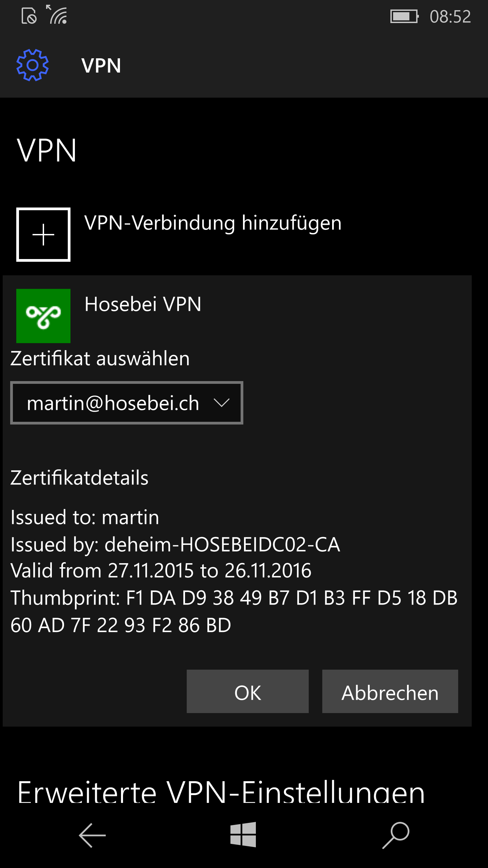Tap the Wi-Fi signal status icon
Image resolution: width=488 pixels, height=868 pixels.
57,15
